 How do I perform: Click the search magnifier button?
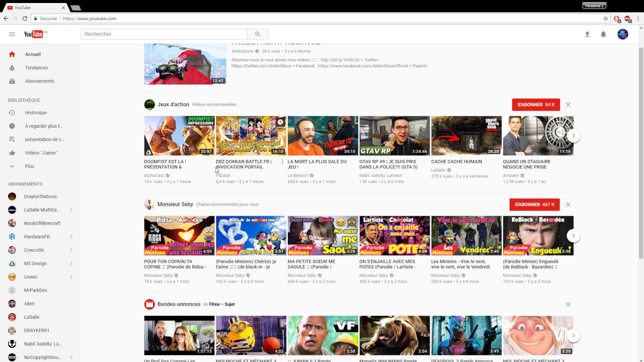[258, 34]
